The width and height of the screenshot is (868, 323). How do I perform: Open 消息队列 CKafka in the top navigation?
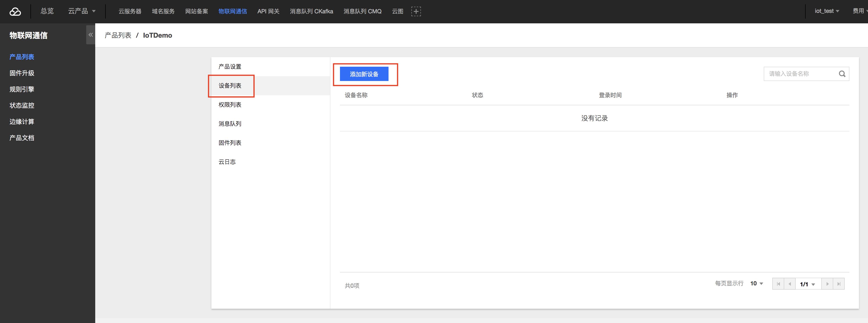pyautogui.click(x=311, y=11)
